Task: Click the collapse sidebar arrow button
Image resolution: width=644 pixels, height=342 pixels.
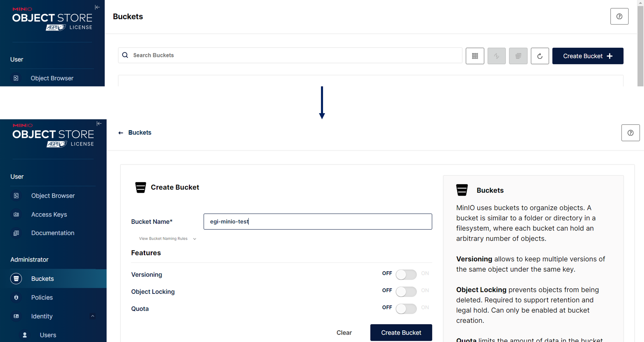Action: coord(97,7)
